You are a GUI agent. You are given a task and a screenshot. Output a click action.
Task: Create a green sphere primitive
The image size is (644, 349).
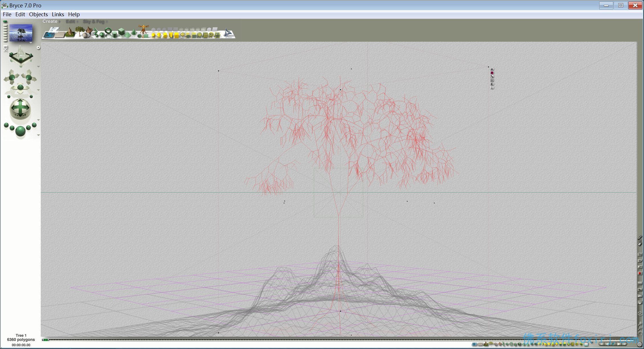click(102, 35)
